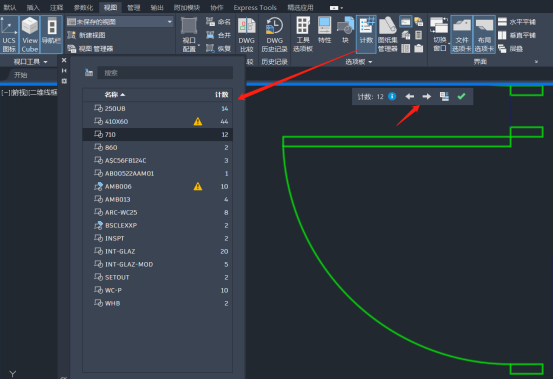This screenshot has height=380, width=553.
Task: Click 合并 join viewports
Action: click(218, 35)
